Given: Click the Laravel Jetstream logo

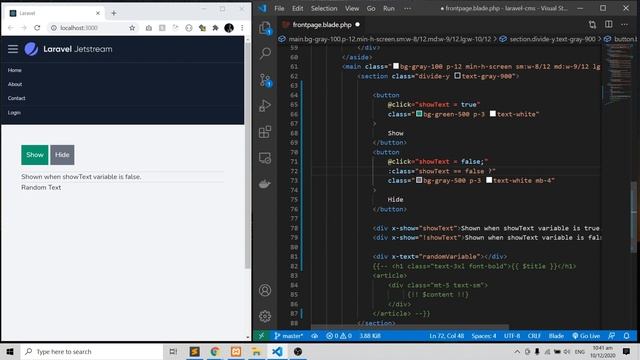Looking at the screenshot, I should coord(68,49).
